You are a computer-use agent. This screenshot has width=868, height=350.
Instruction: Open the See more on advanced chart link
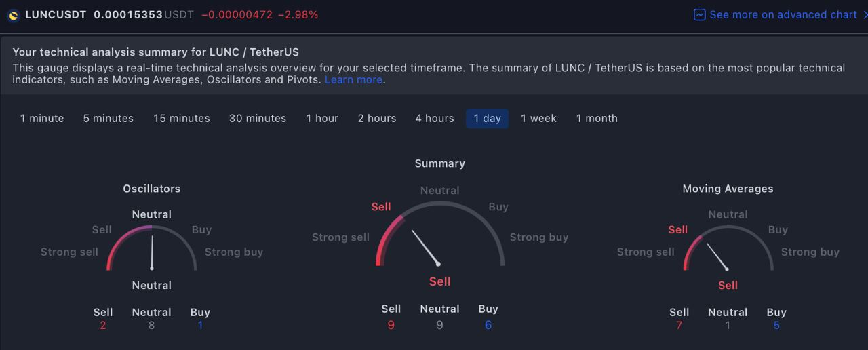[x=783, y=15]
